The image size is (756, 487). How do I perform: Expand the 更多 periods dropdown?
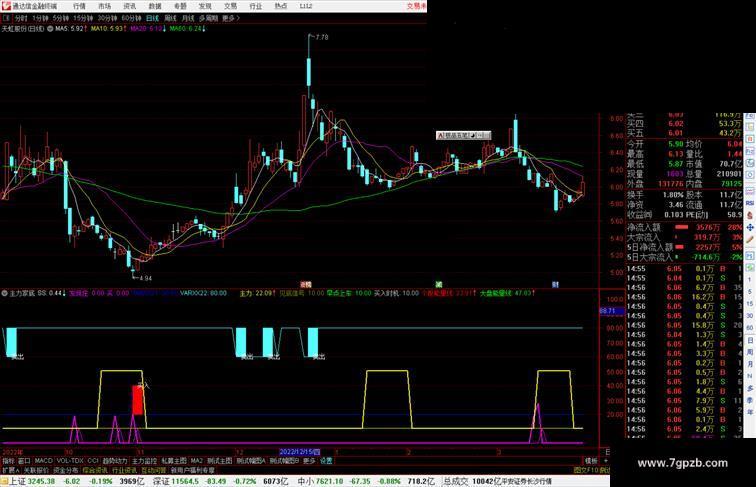pyautogui.click(x=230, y=18)
